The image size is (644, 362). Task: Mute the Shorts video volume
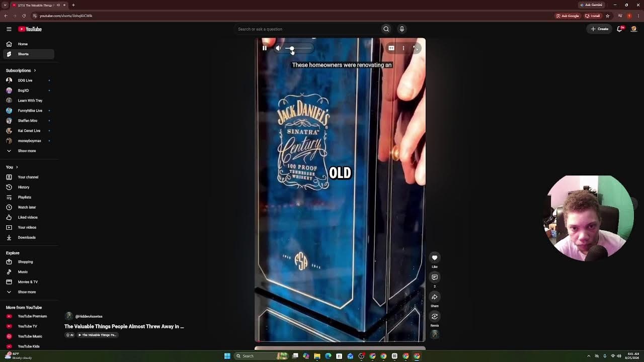[x=278, y=48]
